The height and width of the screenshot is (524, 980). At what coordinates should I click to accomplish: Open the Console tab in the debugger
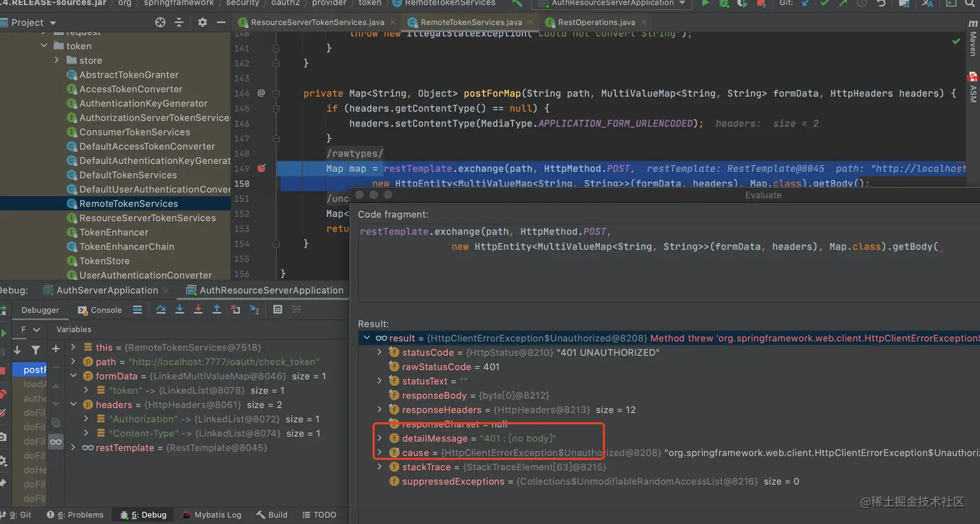(x=100, y=310)
